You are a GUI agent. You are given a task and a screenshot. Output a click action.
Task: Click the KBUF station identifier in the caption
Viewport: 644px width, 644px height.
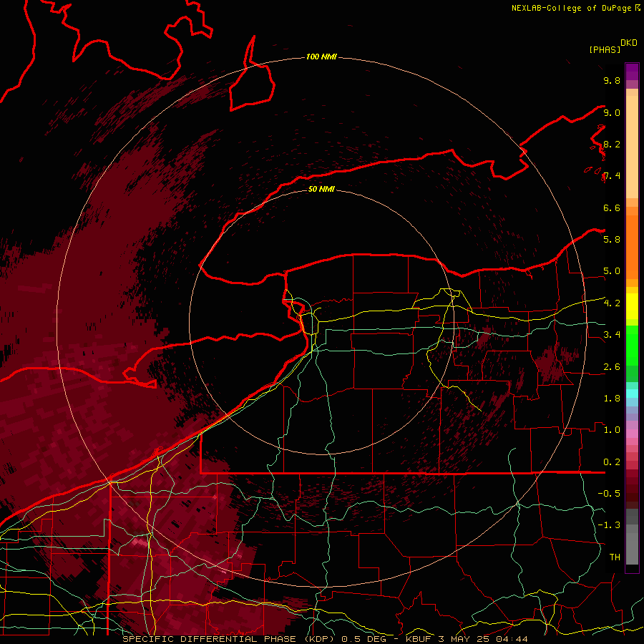click(x=419, y=639)
